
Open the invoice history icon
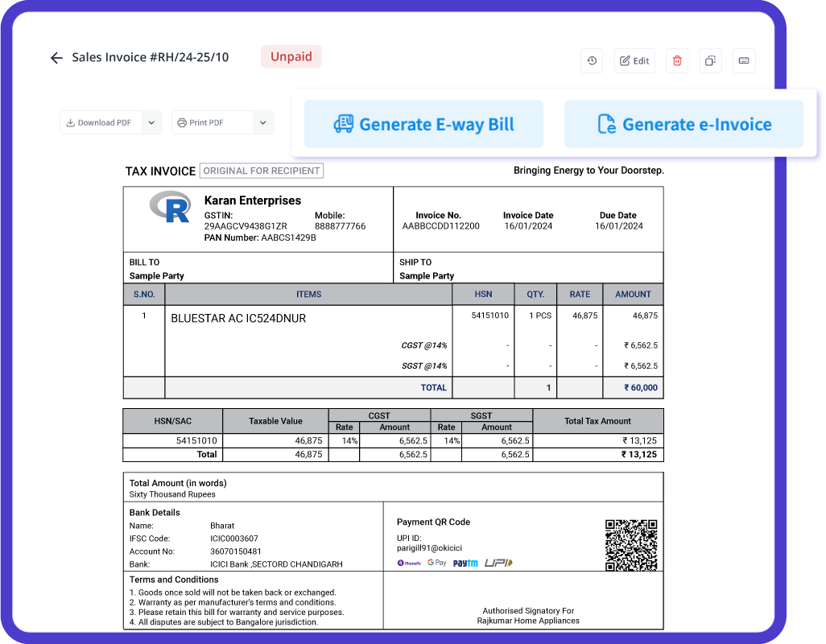point(592,60)
